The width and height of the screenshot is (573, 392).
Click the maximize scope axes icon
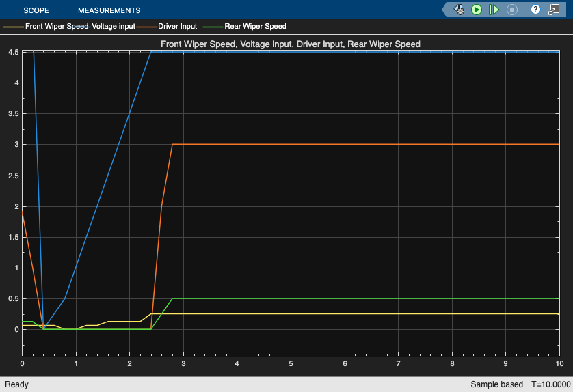click(554, 10)
